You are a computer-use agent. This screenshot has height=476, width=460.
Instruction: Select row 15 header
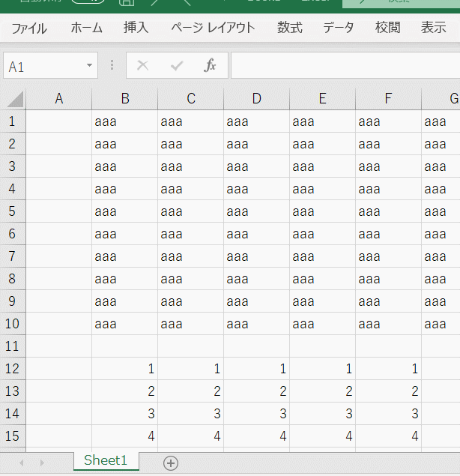coord(13,436)
